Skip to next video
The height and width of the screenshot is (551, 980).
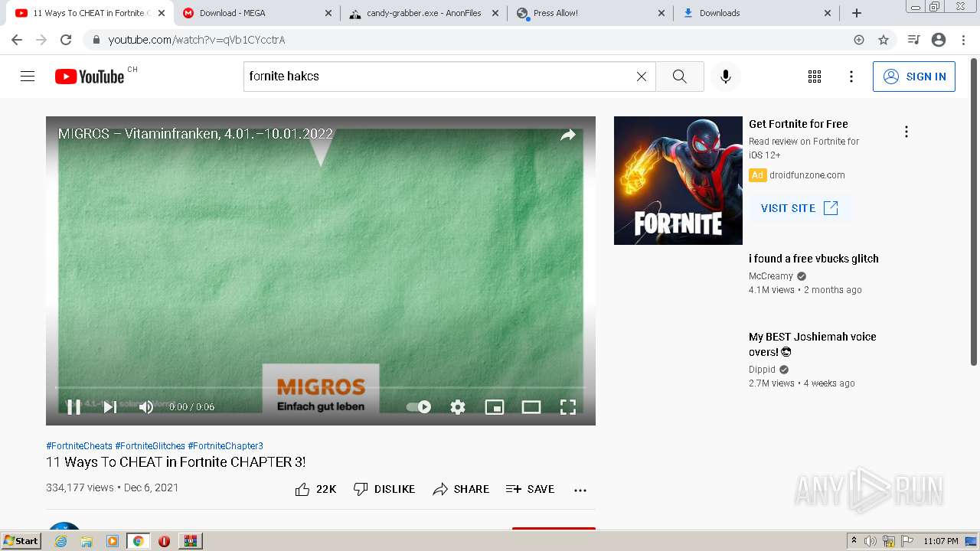click(x=110, y=407)
